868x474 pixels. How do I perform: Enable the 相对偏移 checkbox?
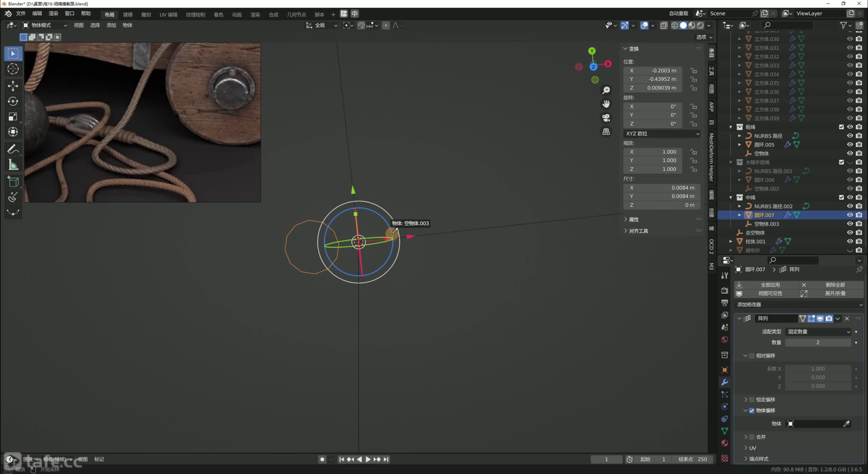click(752, 356)
